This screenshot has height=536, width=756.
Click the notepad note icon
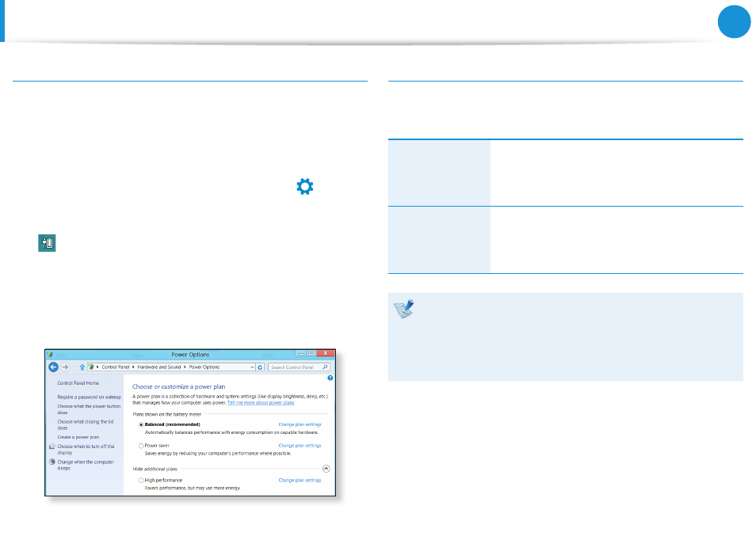pos(404,309)
